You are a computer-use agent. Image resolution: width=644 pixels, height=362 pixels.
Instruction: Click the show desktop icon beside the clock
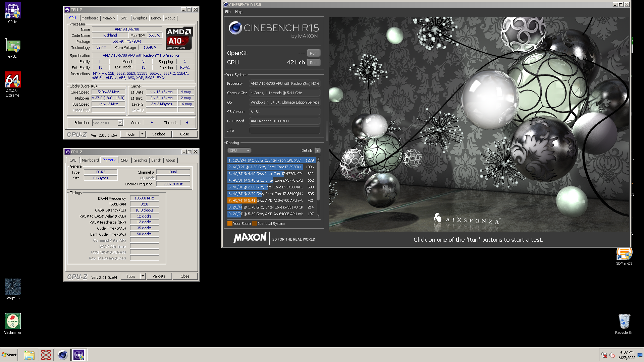click(x=640, y=355)
